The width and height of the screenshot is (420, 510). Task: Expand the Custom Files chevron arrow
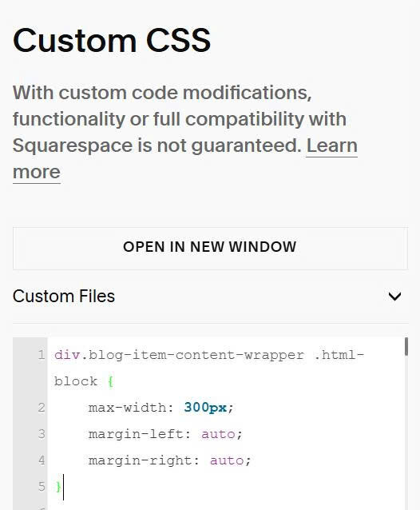coord(394,297)
